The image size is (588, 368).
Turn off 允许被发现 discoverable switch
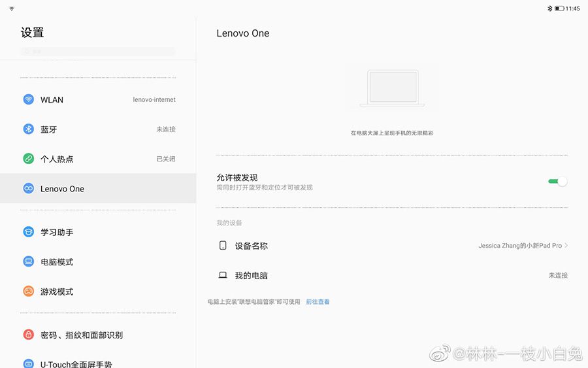558,182
